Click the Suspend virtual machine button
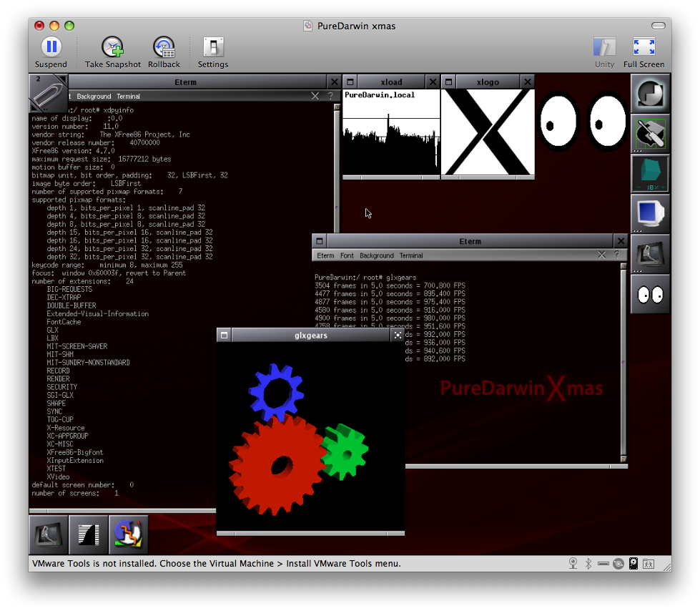 [x=51, y=48]
